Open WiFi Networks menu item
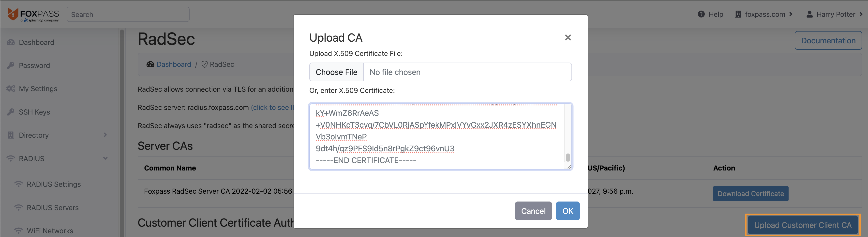 click(50, 231)
